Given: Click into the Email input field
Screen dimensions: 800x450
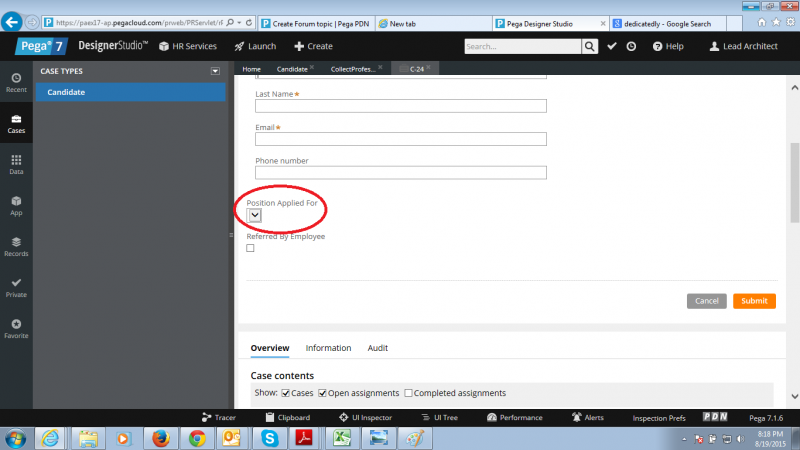Looking at the screenshot, I should point(401,139).
